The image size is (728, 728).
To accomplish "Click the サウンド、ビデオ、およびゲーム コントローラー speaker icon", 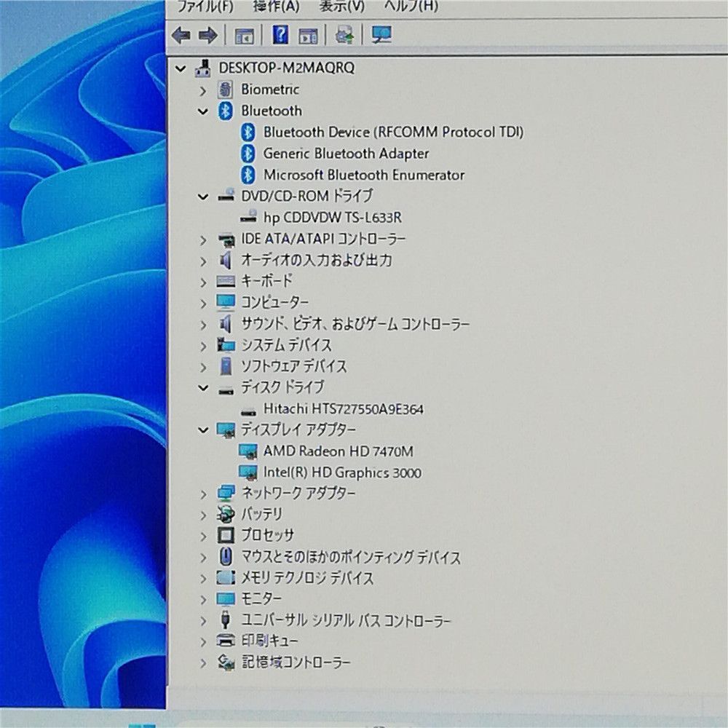I will [225, 324].
